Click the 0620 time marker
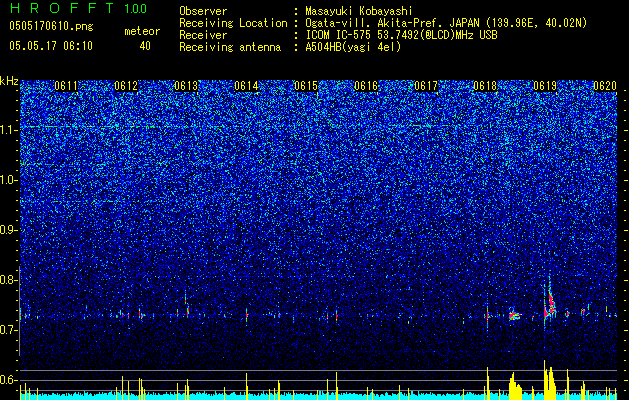 coord(605,86)
